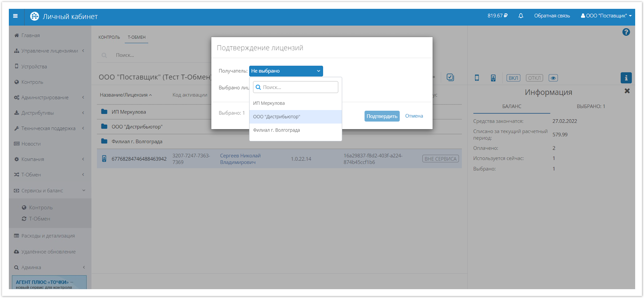Click the Подтвердить button

point(382,116)
